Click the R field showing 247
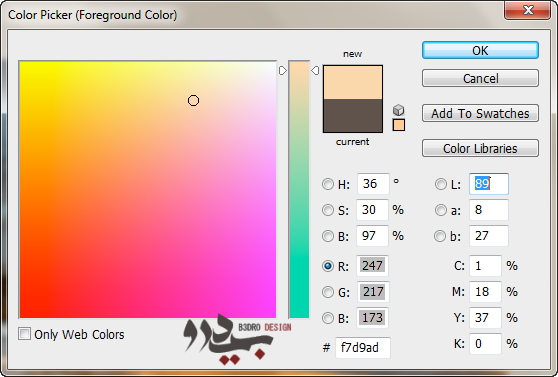 tap(372, 266)
